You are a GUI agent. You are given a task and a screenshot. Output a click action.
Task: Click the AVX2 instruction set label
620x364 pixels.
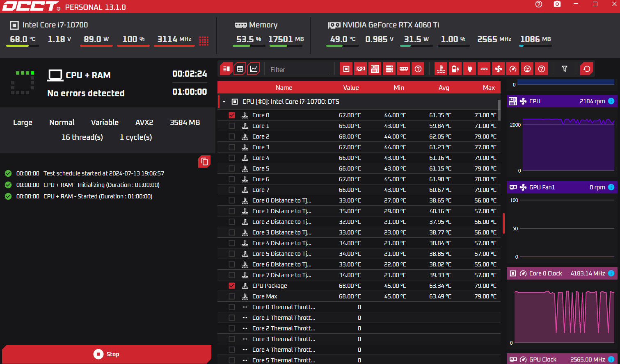tap(144, 123)
